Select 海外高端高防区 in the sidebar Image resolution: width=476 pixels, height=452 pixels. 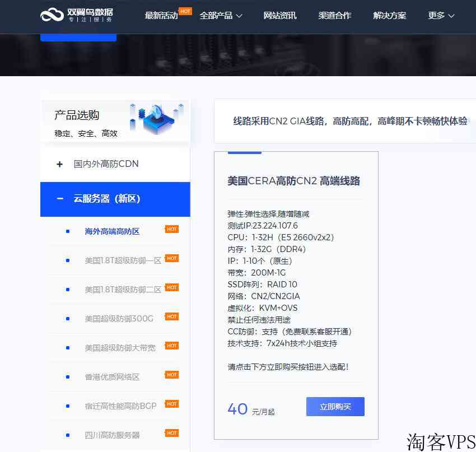coord(112,231)
